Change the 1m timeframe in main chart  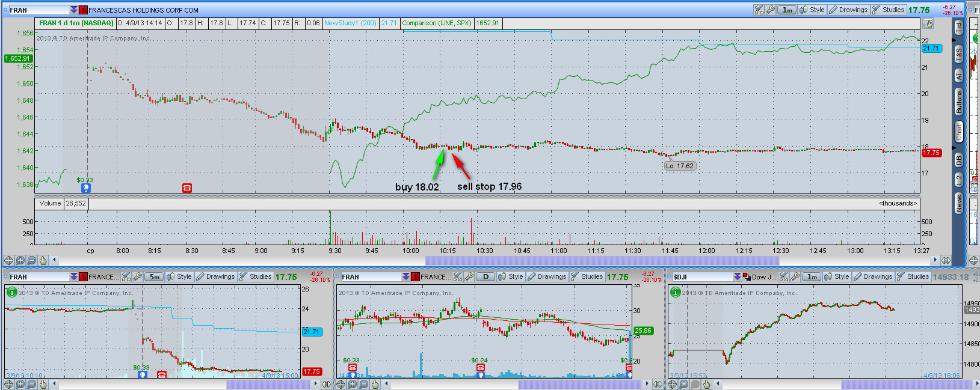[x=787, y=10]
